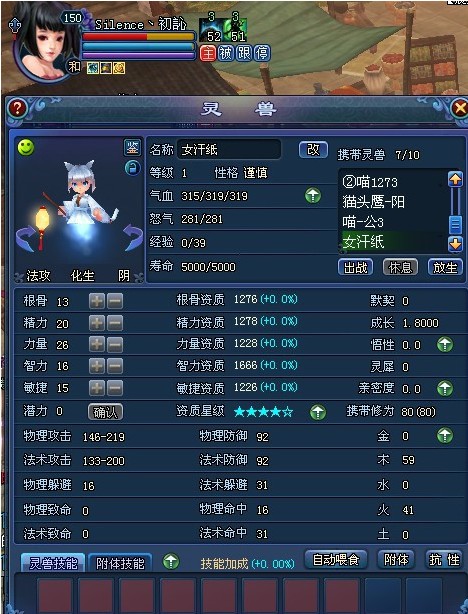
Task: Click the 自动喂食 button
Action: click(336, 560)
